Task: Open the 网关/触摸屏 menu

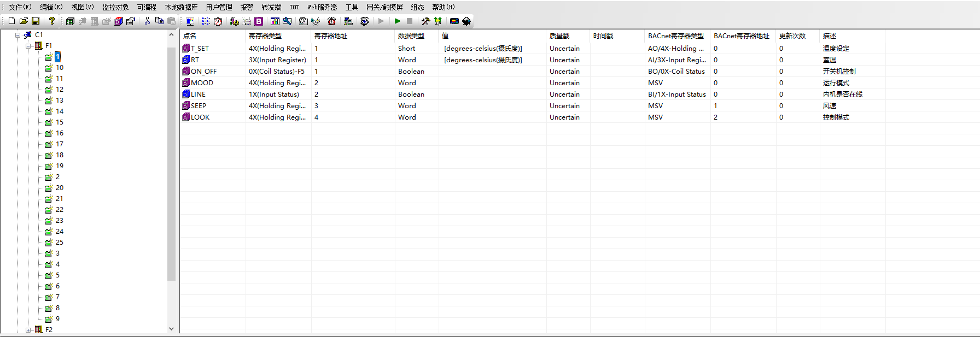Action: click(x=384, y=7)
